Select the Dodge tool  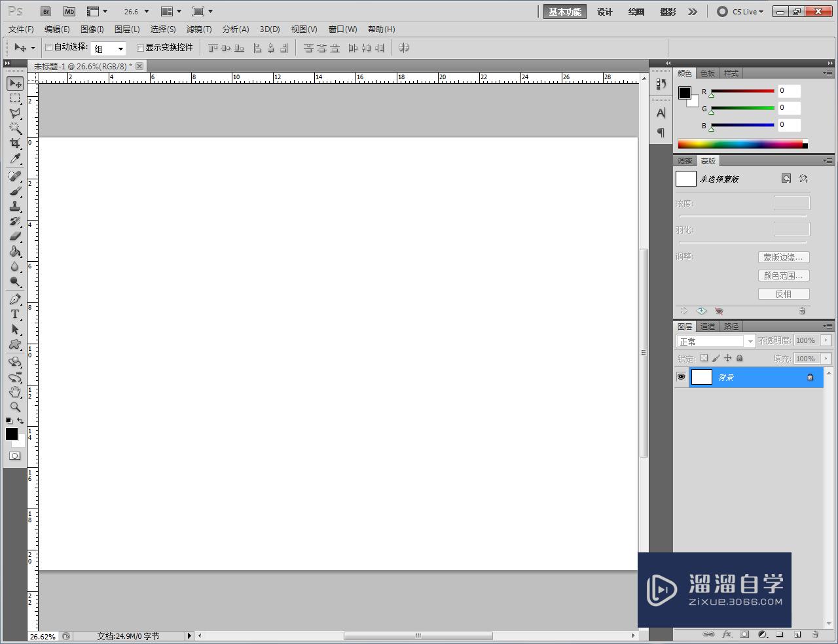point(15,281)
